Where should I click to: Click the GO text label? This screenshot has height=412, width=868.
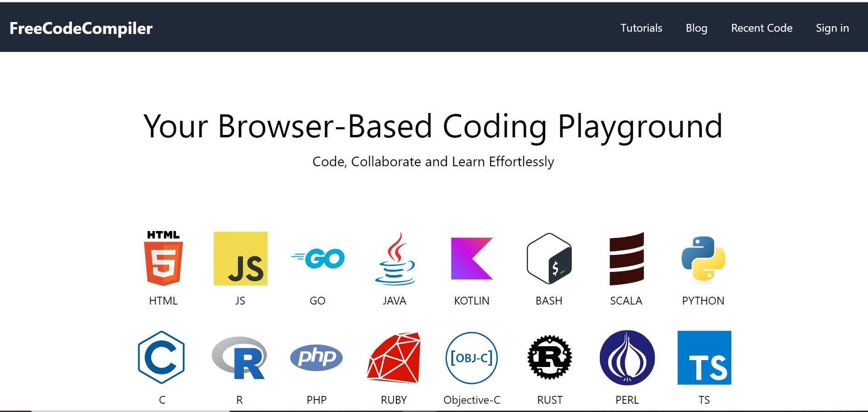click(317, 301)
